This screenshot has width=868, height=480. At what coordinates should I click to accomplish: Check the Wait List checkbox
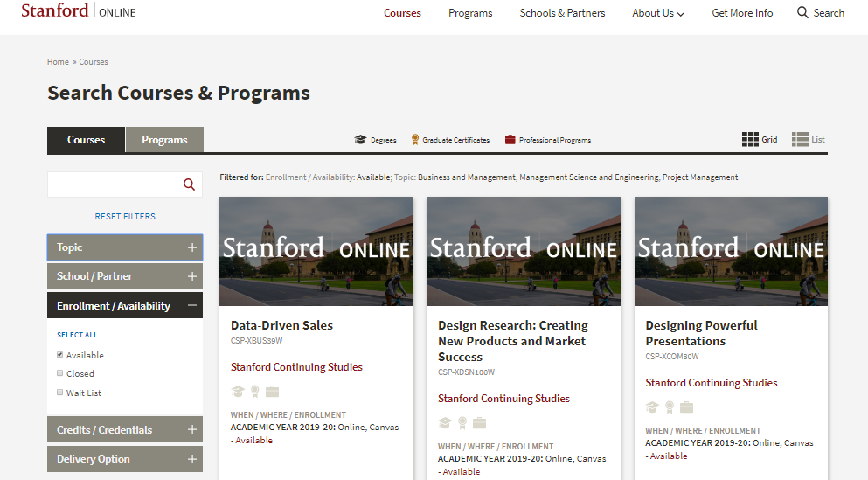point(59,392)
